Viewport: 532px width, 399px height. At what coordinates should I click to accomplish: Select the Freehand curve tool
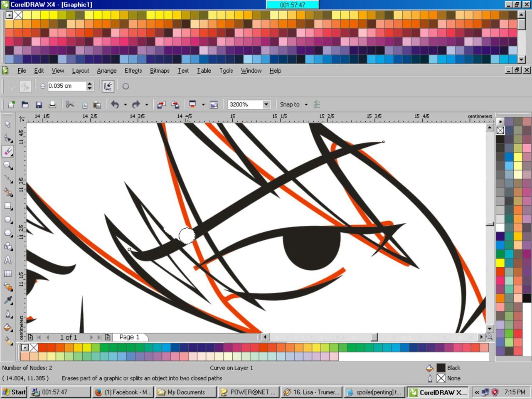[x=8, y=179]
